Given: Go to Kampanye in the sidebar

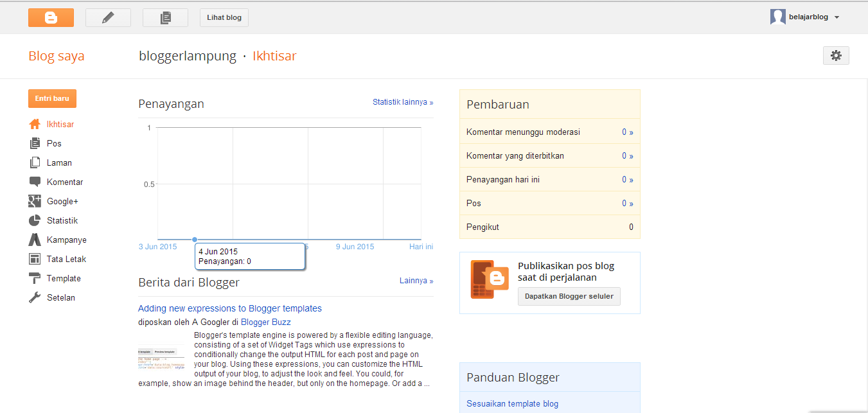Looking at the screenshot, I should click(67, 240).
